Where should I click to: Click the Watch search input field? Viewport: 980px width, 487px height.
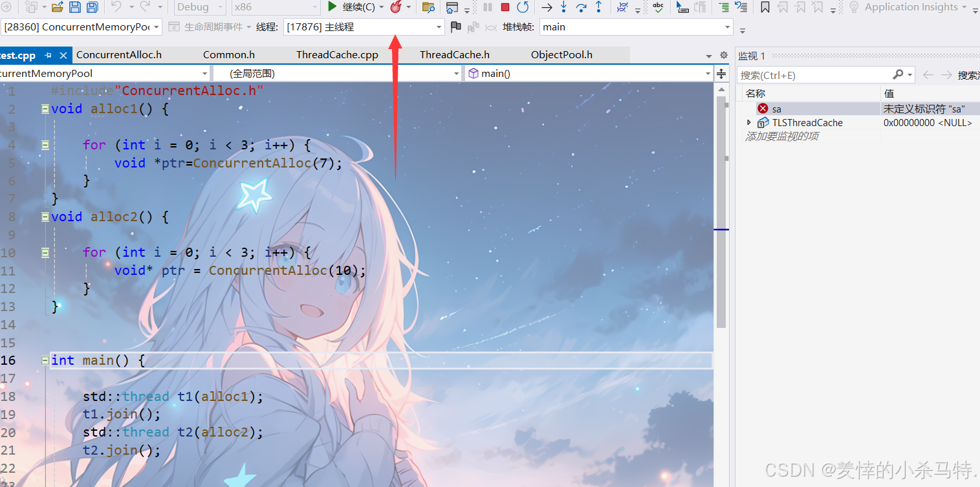click(x=814, y=75)
